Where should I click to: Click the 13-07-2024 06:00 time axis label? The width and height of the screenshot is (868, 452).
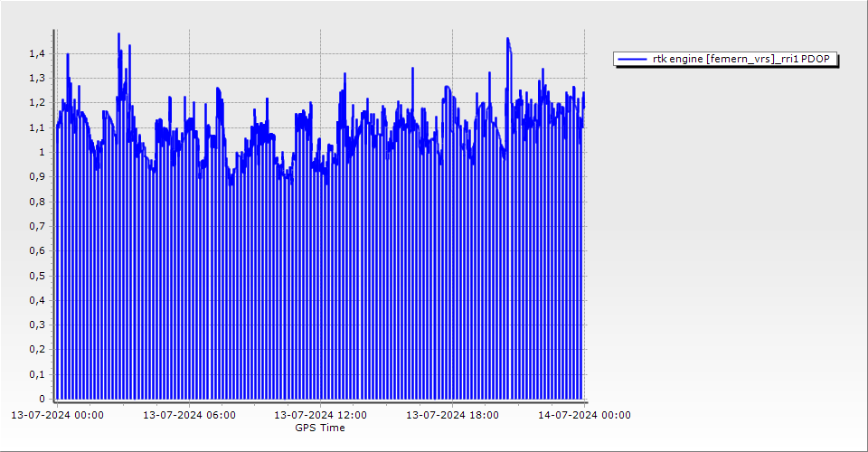coord(189,415)
